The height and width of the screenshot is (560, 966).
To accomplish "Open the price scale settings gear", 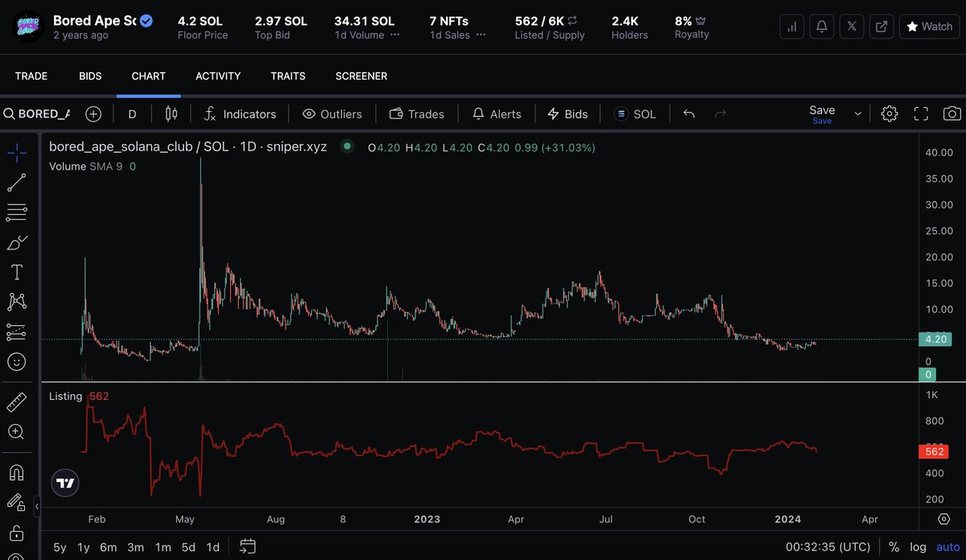I will coord(943,519).
